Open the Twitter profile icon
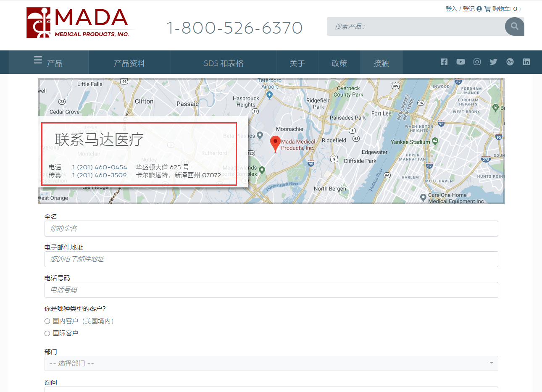The image size is (542, 392). pyautogui.click(x=493, y=62)
